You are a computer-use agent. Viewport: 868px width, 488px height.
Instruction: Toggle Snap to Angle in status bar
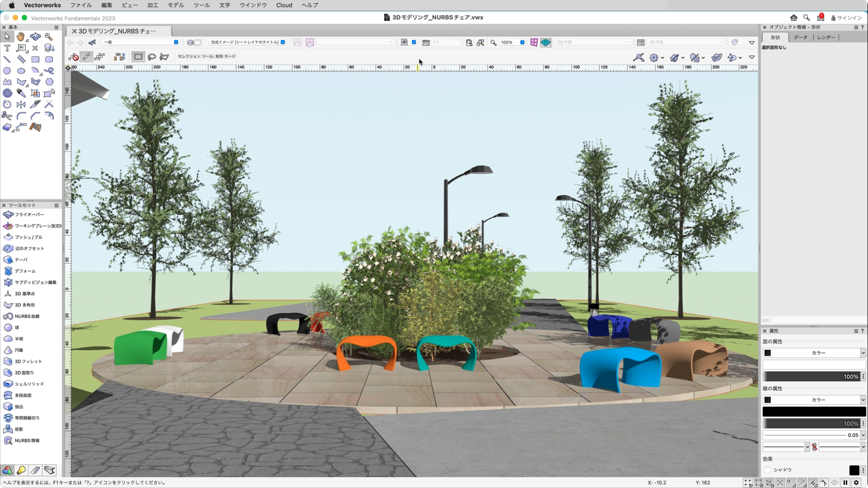click(x=769, y=482)
